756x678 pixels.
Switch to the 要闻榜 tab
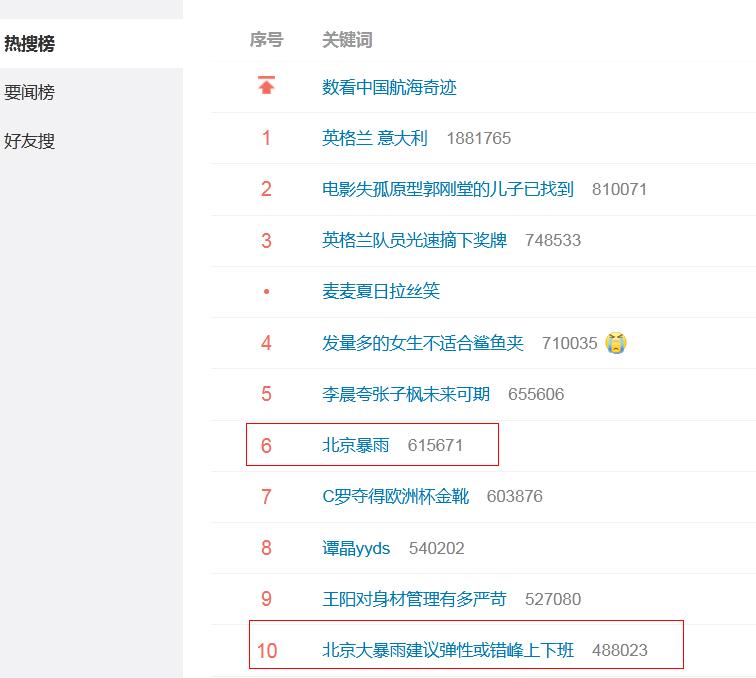click(30, 93)
